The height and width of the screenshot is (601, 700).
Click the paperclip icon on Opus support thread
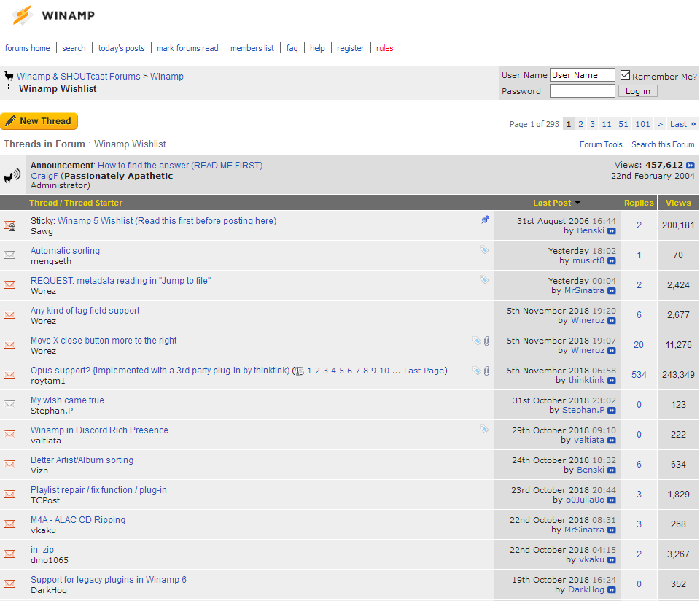click(486, 371)
